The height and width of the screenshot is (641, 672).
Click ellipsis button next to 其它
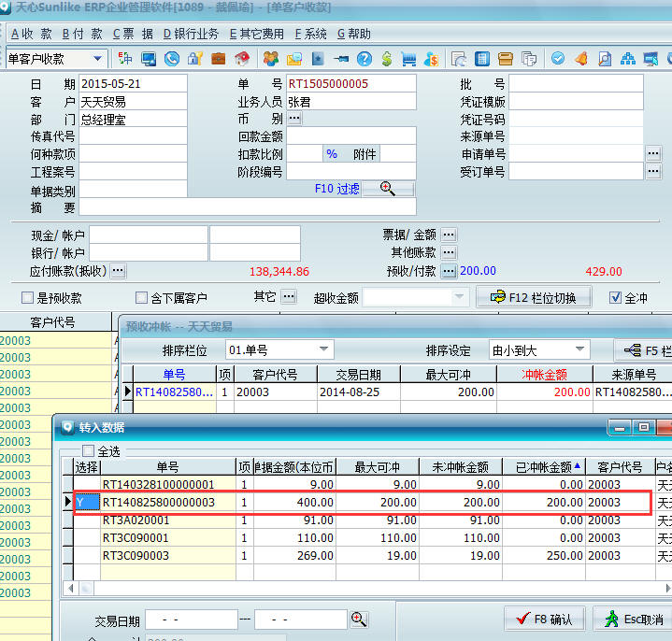click(289, 296)
